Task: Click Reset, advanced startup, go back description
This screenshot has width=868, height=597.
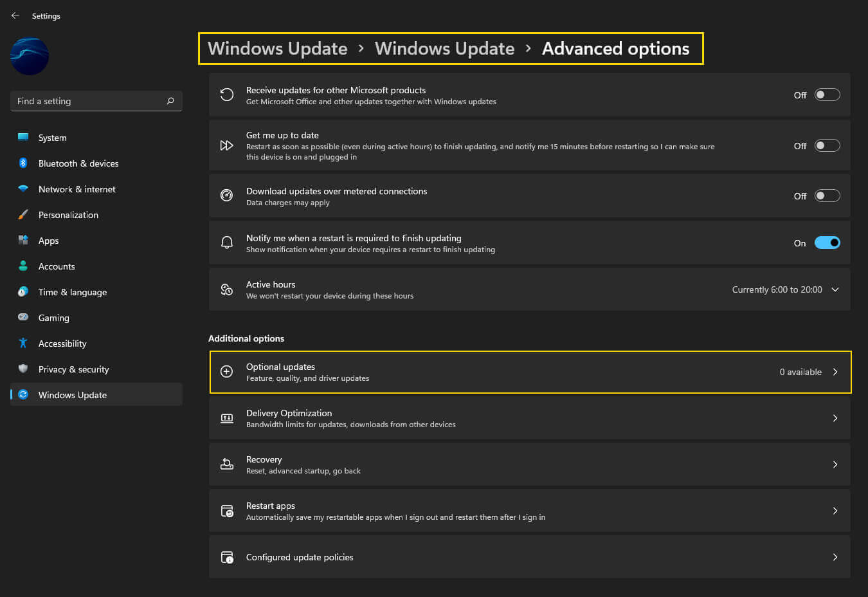Action: [x=303, y=471]
